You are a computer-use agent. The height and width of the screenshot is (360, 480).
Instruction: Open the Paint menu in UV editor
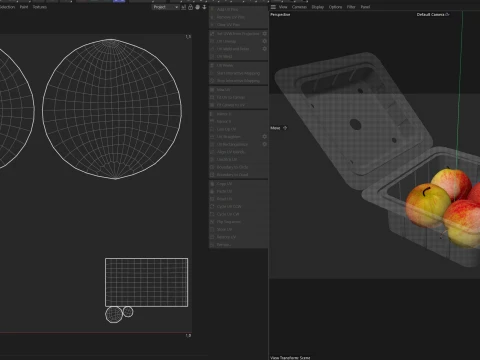[24, 7]
